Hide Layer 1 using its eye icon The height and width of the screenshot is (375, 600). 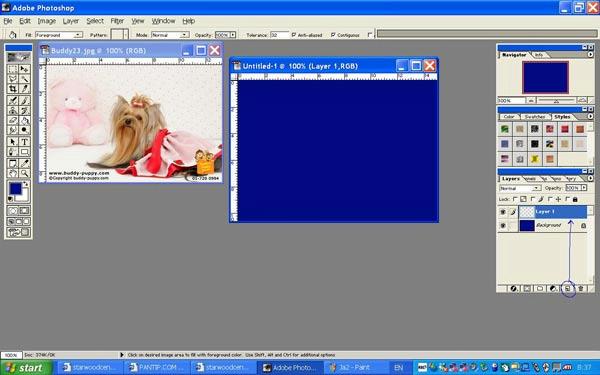pyautogui.click(x=503, y=212)
